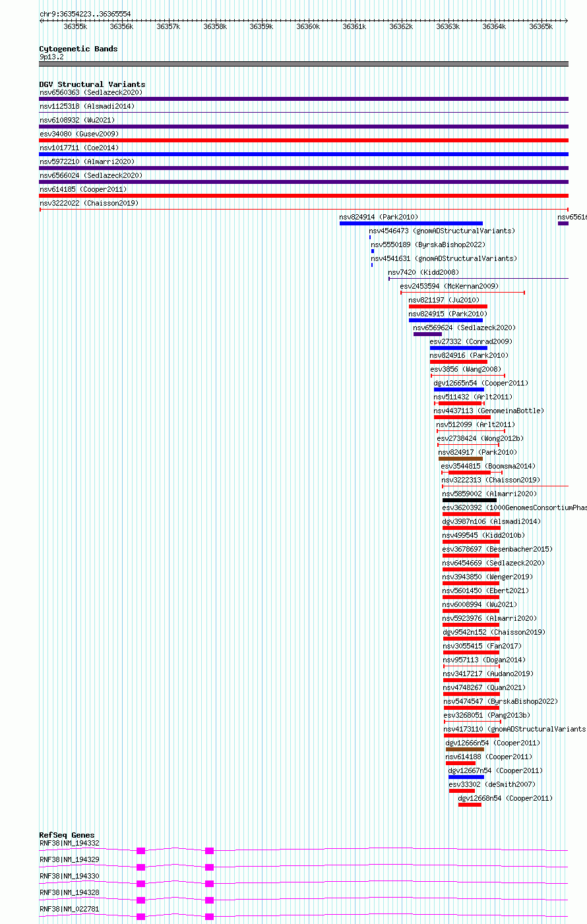Screen dimensions: 587x924
Task: Click the 9p13.2 cytogenetic band bar
Action: 303,64
